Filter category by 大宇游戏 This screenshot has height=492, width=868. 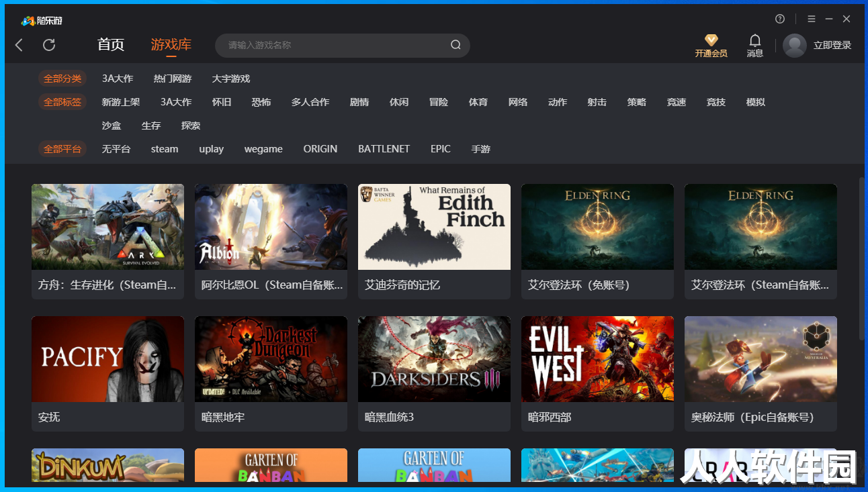(x=231, y=79)
